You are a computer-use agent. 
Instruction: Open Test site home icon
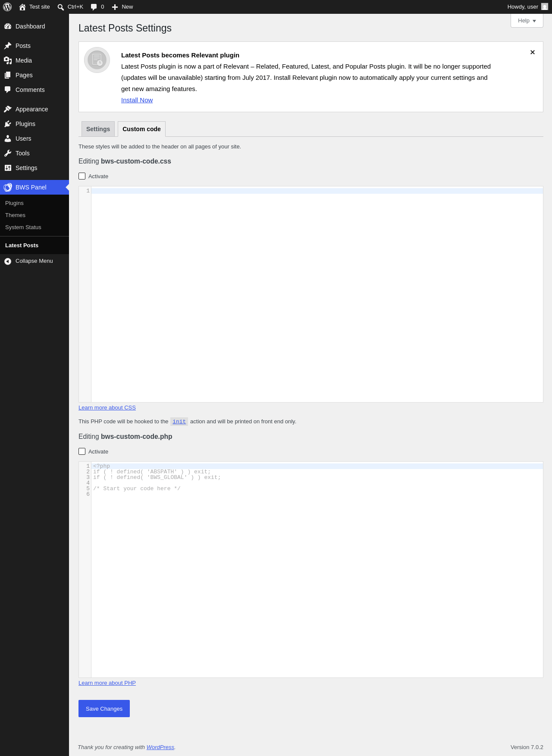point(22,7)
